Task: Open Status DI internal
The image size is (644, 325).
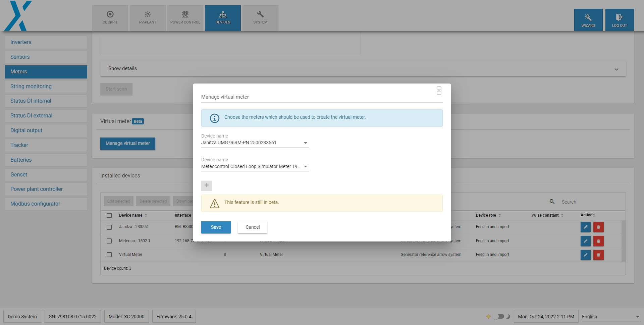Action: pos(46,101)
